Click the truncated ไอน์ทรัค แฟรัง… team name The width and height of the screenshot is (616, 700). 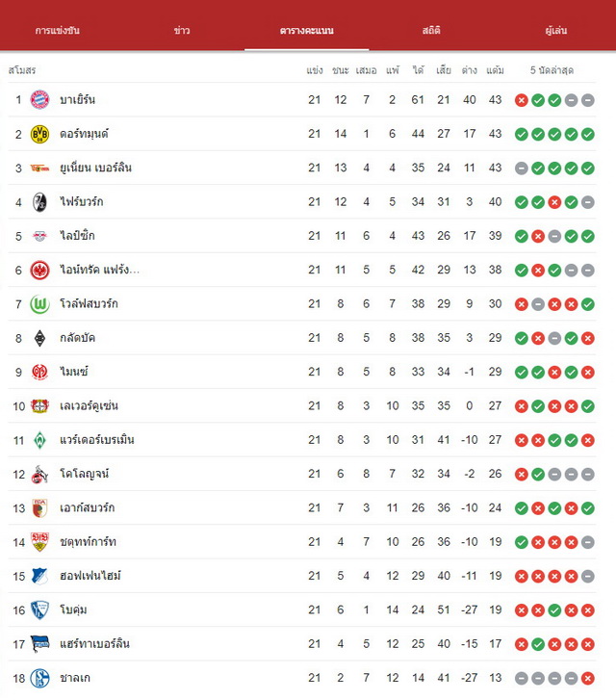click(x=99, y=270)
